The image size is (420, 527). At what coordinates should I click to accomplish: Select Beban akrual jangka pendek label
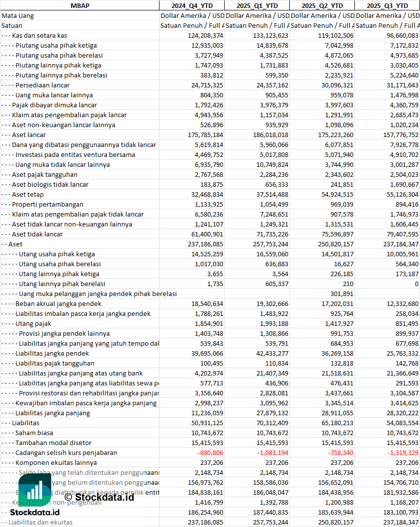pyautogui.click(x=58, y=304)
